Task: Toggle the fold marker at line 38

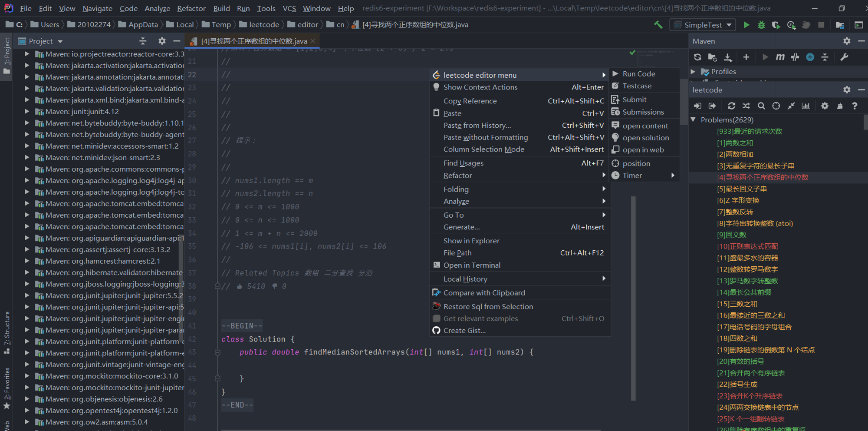Action: tap(217, 286)
